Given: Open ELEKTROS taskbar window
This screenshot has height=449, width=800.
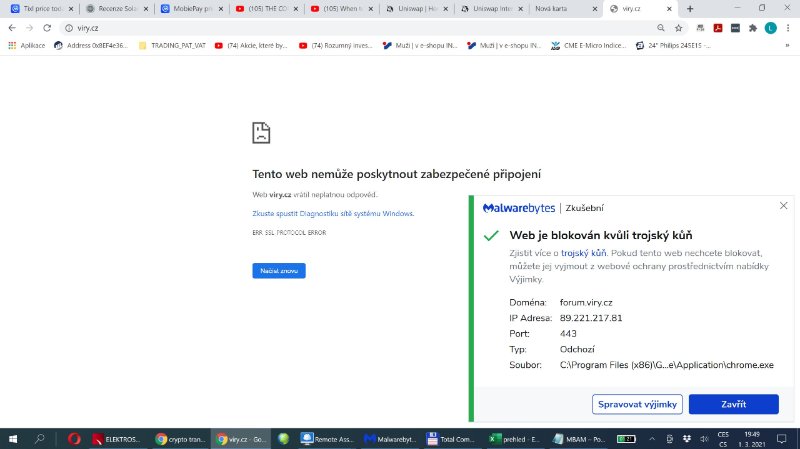Looking at the screenshot, I should tap(117, 439).
